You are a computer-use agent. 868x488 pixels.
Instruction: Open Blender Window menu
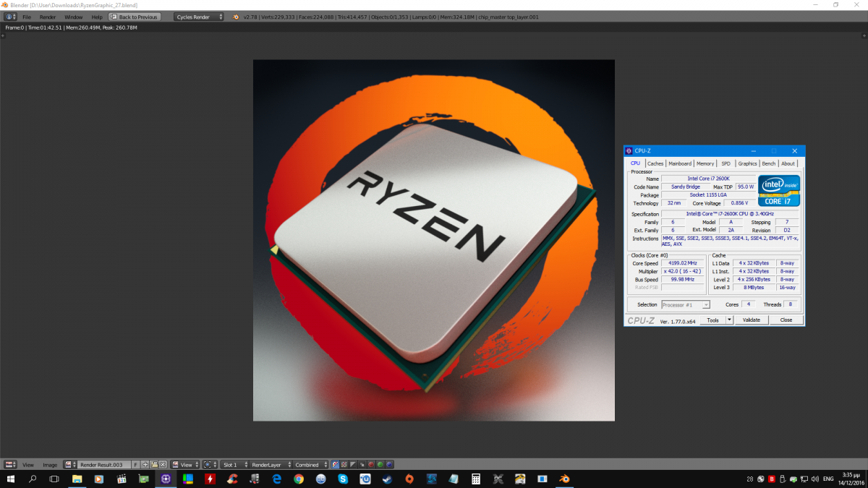point(74,17)
